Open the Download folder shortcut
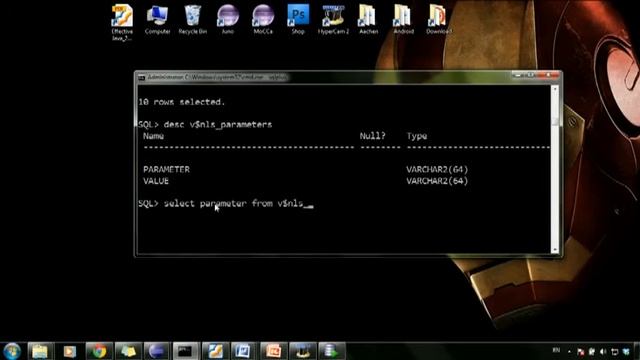This screenshot has width=640, height=360. 438,20
